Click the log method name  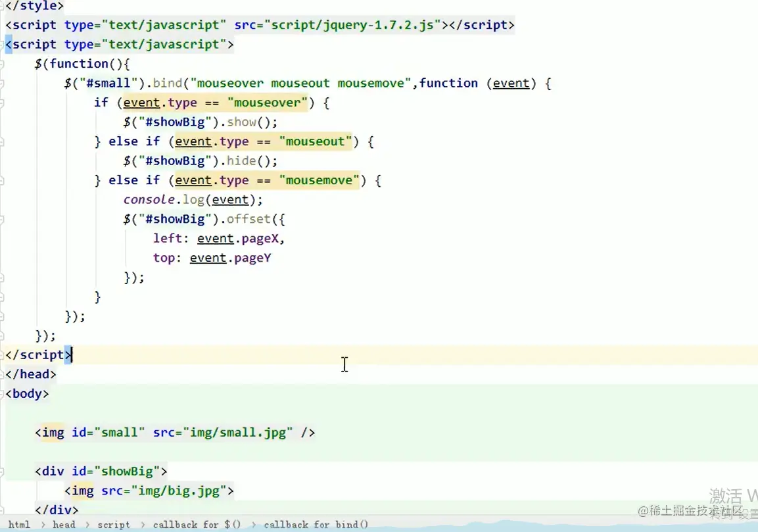[193, 200]
